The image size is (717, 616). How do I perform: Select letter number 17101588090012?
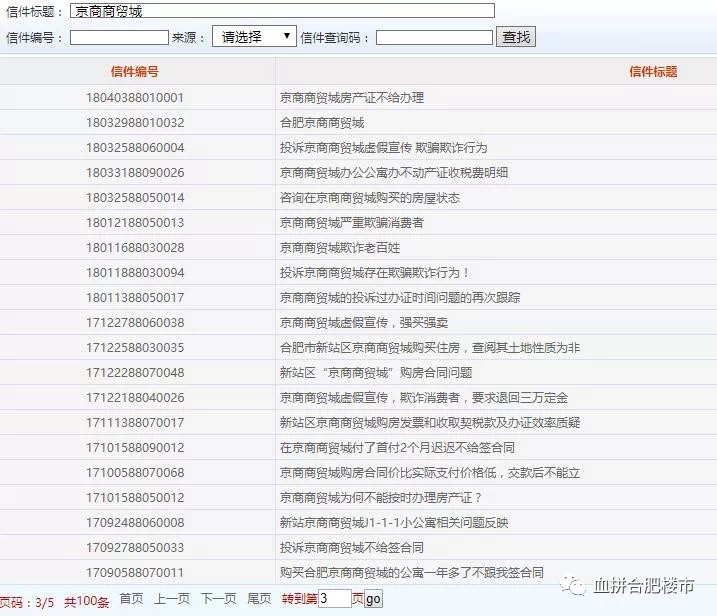135,447
